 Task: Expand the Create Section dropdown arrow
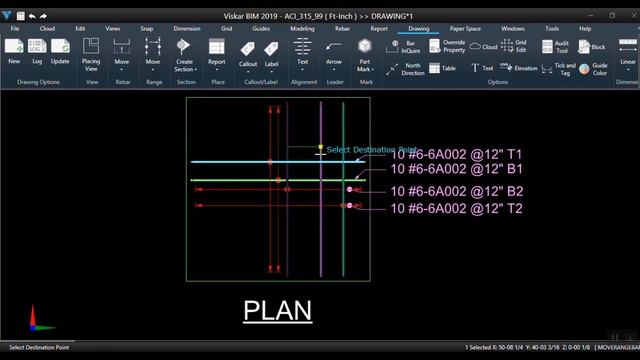tap(196, 70)
